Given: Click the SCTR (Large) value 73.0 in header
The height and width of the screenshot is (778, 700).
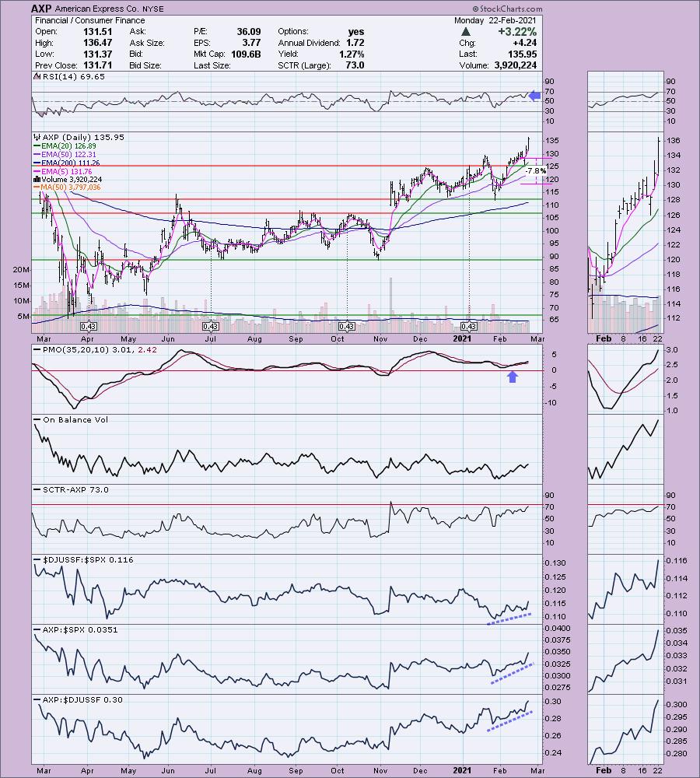Looking at the screenshot, I should pyautogui.click(x=355, y=65).
